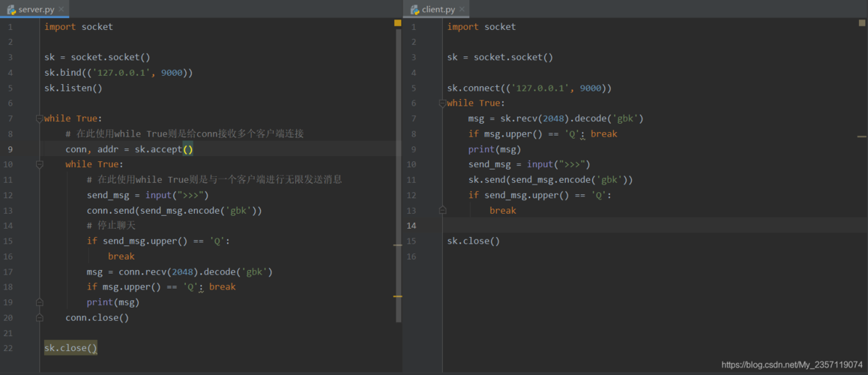Click the server.py vertical scrollbar
This screenshot has height=375, width=868.
click(x=399, y=175)
